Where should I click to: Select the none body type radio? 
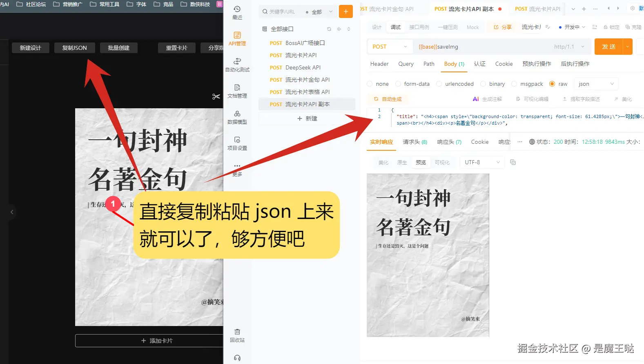(x=370, y=84)
